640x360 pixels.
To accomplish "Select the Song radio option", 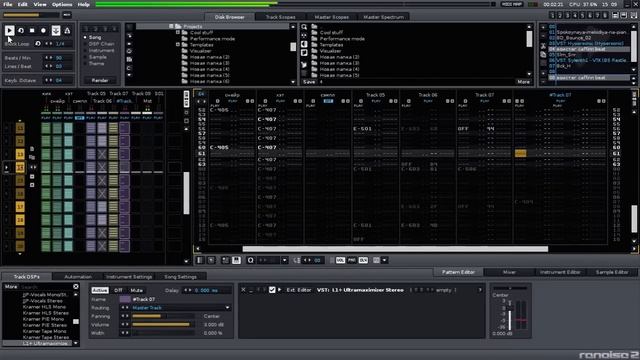I will pos(93,37).
